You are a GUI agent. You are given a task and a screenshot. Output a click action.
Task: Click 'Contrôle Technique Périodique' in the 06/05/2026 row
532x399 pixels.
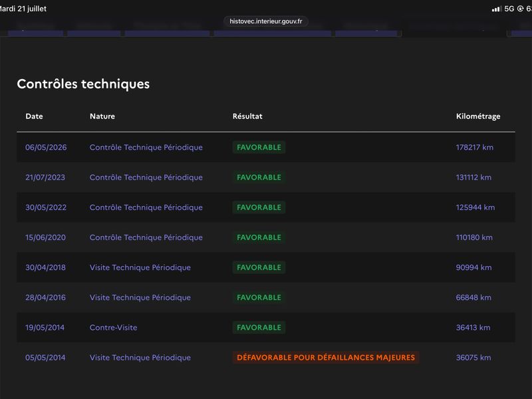coord(146,148)
